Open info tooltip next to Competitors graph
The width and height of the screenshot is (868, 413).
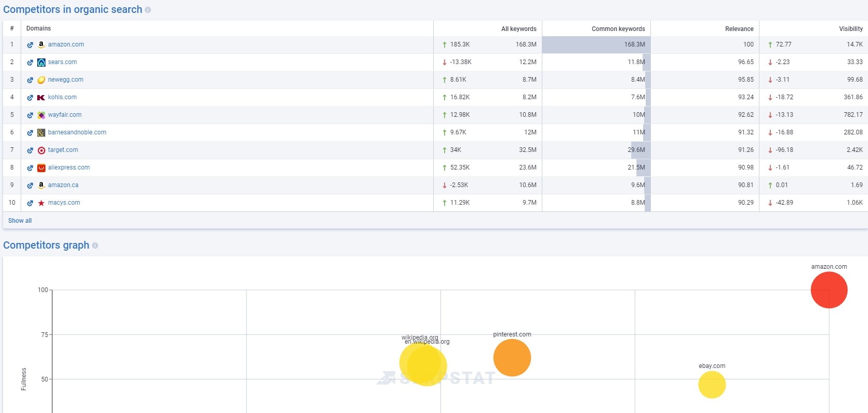[x=95, y=246]
